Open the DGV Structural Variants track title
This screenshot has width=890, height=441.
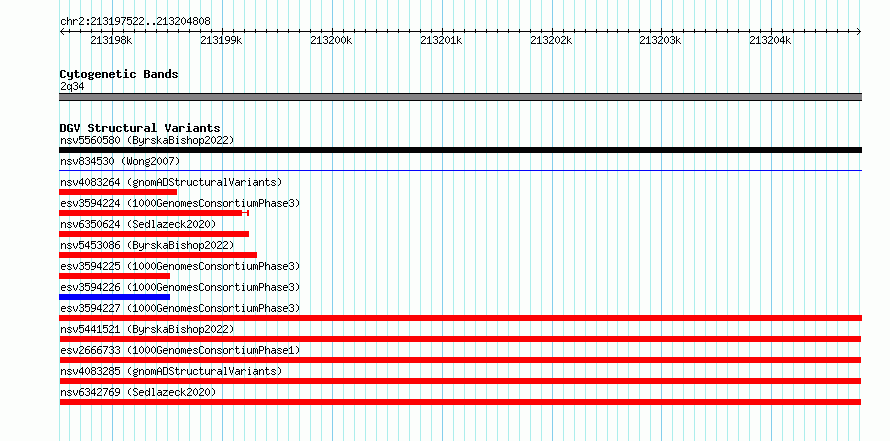pos(140,128)
